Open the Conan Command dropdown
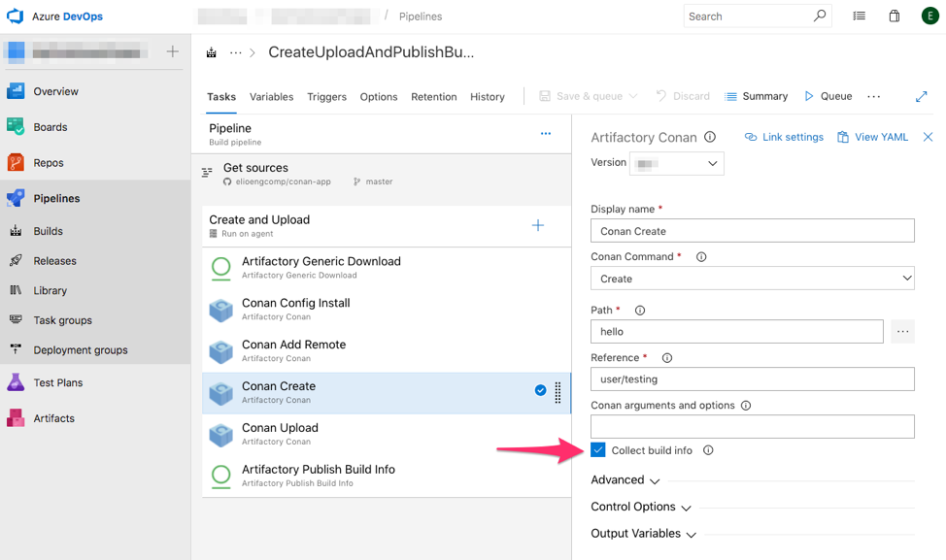Screen dimensions: 946x560 (x=753, y=278)
